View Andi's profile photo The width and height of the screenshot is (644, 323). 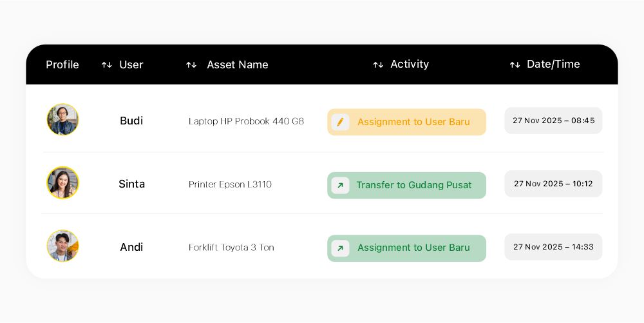[x=62, y=246]
